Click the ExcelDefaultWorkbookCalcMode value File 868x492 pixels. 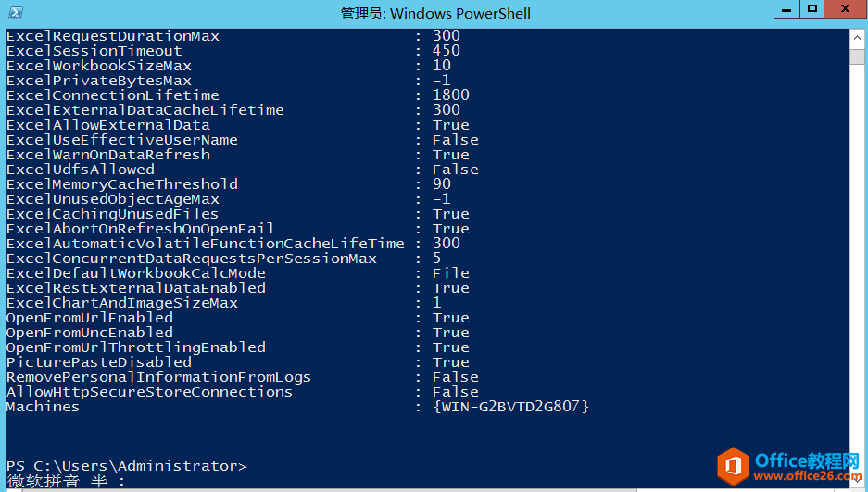[450, 273]
